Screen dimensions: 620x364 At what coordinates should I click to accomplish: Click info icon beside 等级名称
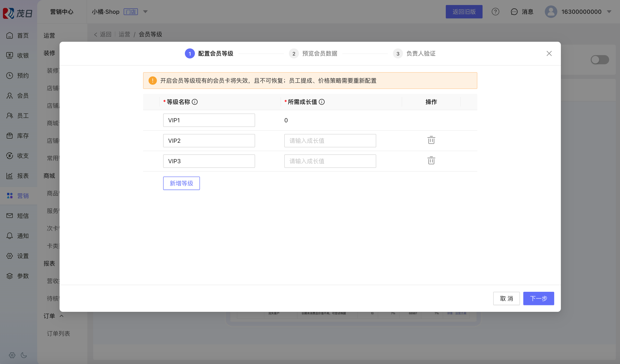tap(195, 102)
